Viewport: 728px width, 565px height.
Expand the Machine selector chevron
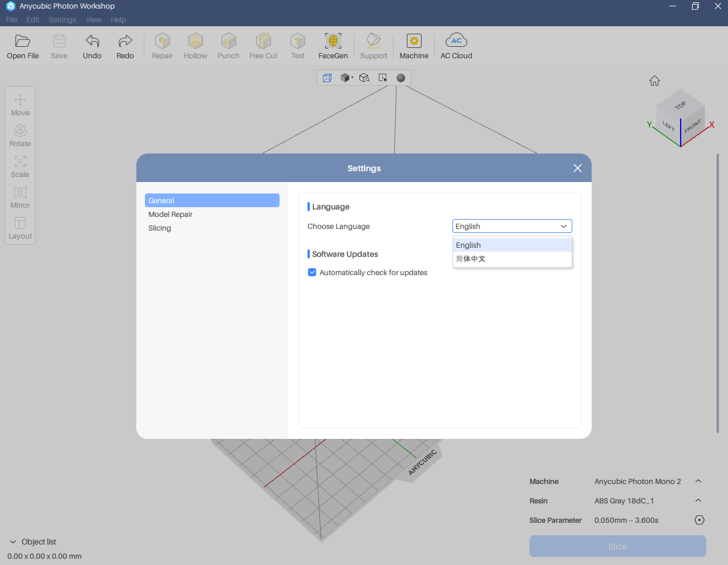(698, 481)
